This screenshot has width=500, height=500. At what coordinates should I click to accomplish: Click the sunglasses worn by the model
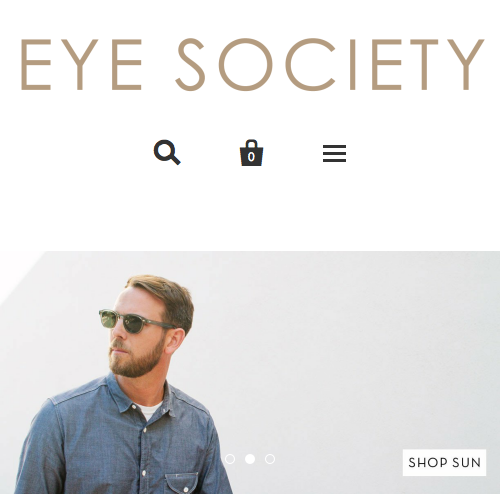(135, 322)
